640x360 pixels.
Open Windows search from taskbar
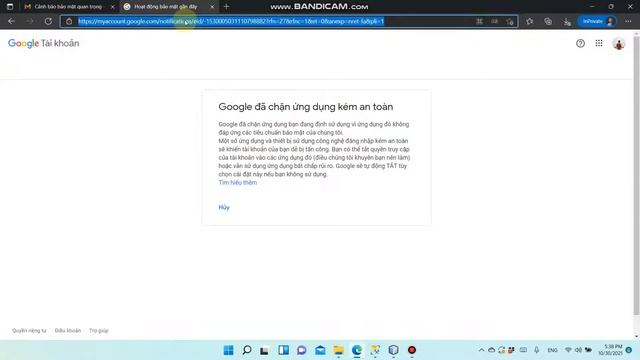click(x=247, y=350)
